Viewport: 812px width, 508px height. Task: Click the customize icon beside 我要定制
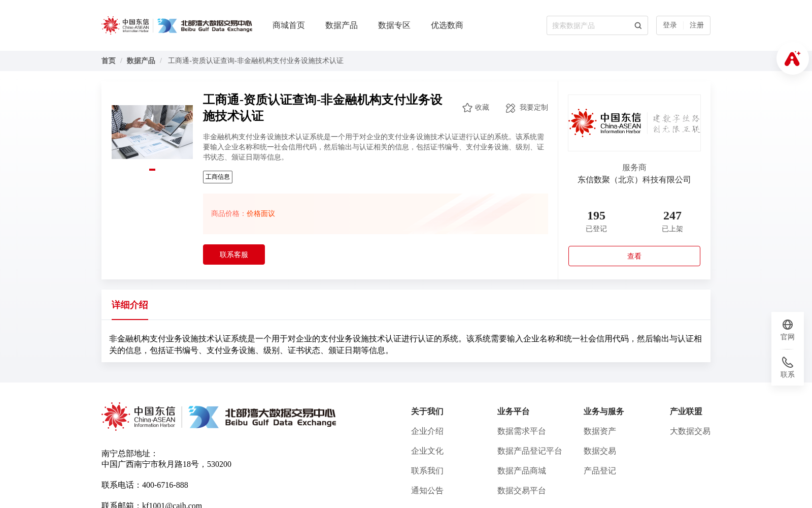pos(511,108)
